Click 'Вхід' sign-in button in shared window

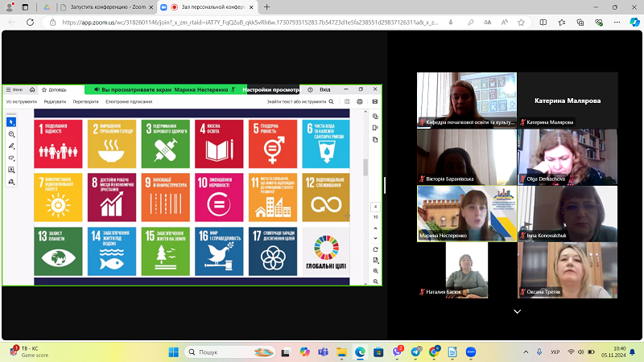[x=325, y=89]
